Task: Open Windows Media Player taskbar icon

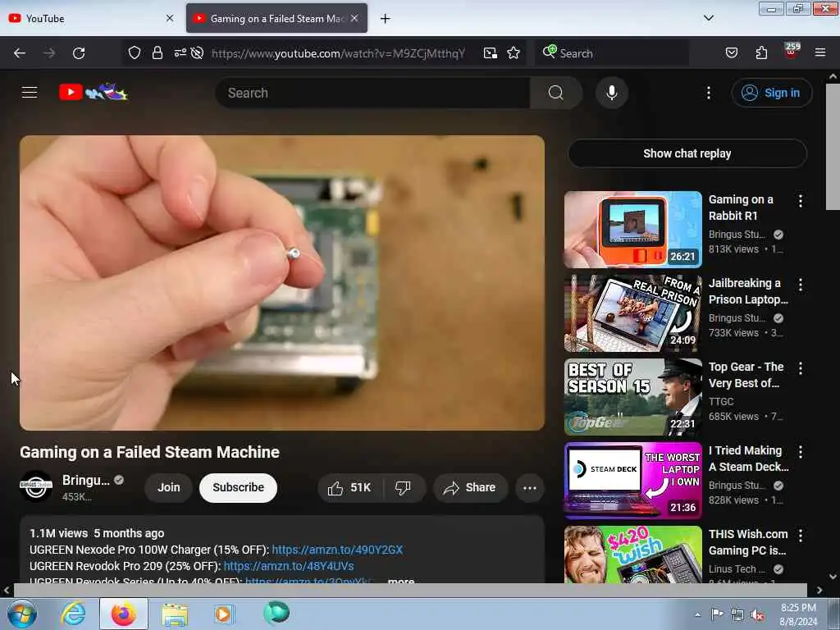Action: 224,614
